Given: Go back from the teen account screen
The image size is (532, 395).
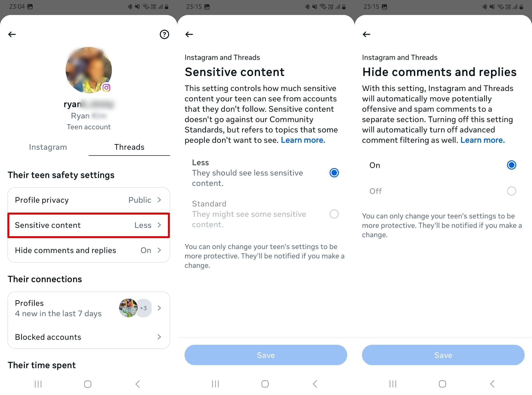Looking at the screenshot, I should pos(12,35).
